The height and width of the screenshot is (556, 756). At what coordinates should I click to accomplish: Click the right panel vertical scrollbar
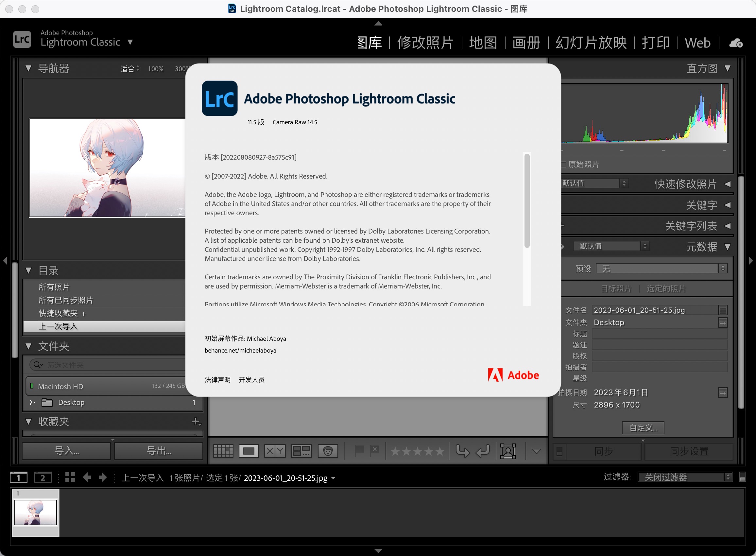pos(741,292)
